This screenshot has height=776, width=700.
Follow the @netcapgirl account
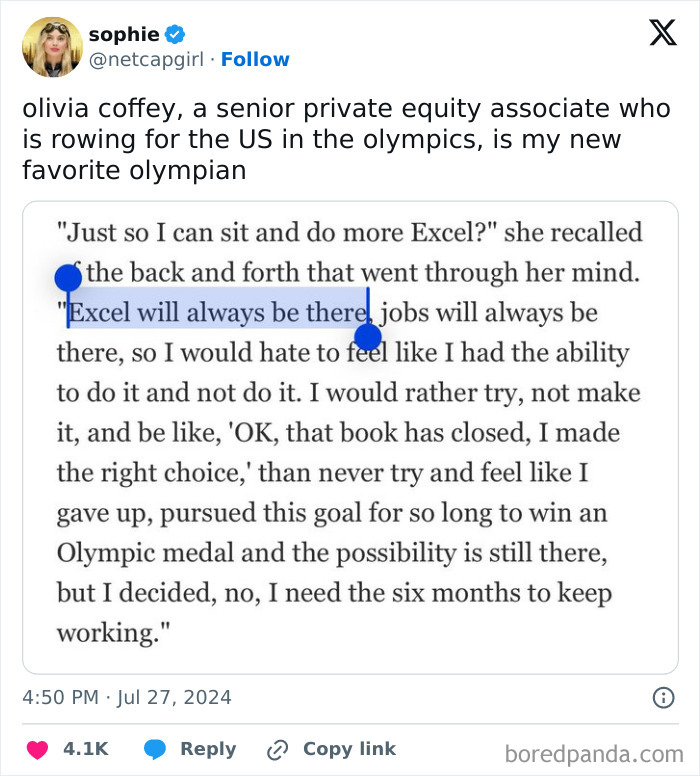pyautogui.click(x=255, y=60)
